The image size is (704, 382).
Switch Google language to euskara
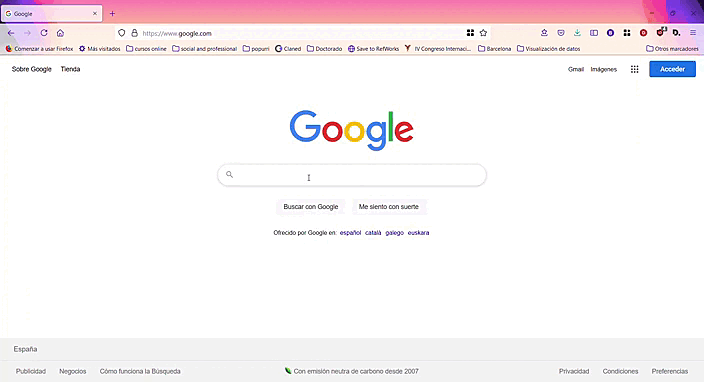(x=418, y=233)
